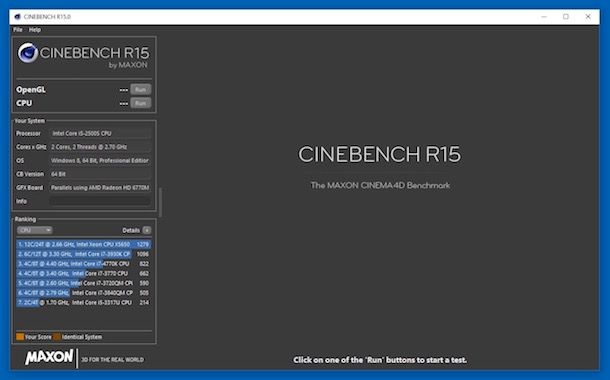Select ranking row Intel Core i7-4770K
This screenshot has width=610, height=380.
[x=84, y=264]
